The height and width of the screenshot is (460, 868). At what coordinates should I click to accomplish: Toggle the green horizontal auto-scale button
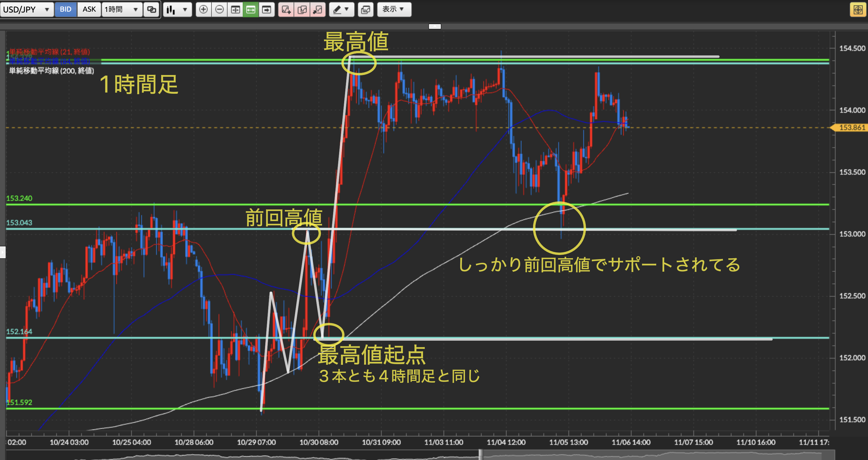tap(251, 10)
